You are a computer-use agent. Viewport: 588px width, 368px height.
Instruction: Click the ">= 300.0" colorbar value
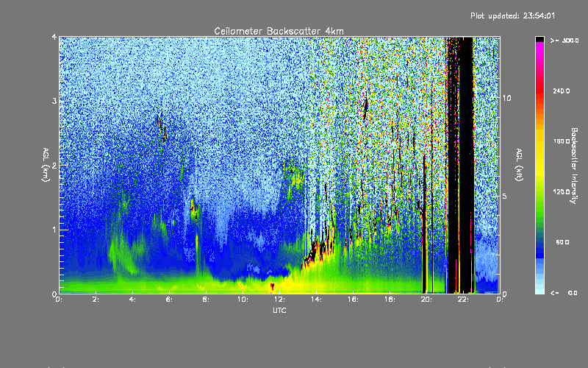click(x=564, y=40)
